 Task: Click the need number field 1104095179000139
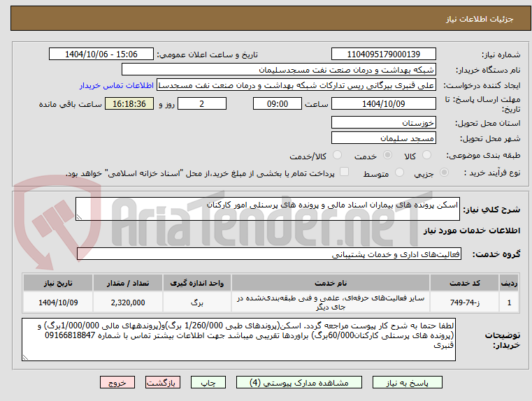click(383, 54)
